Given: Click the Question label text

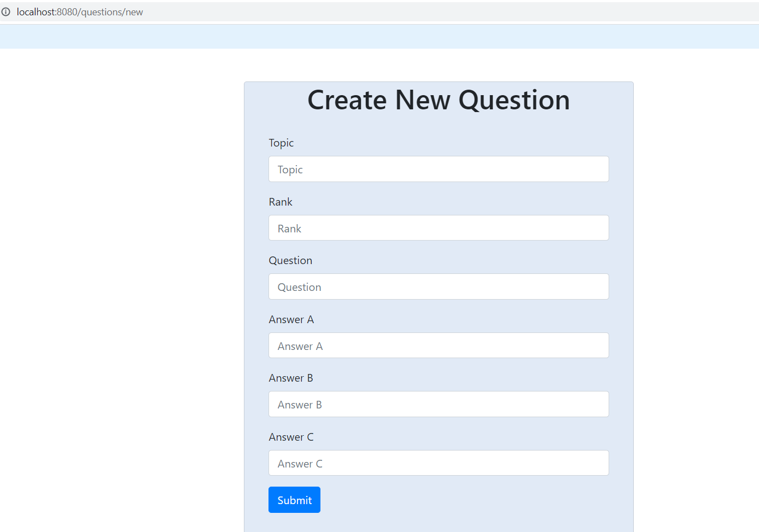Looking at the screenshot, I should pos(290,260).
